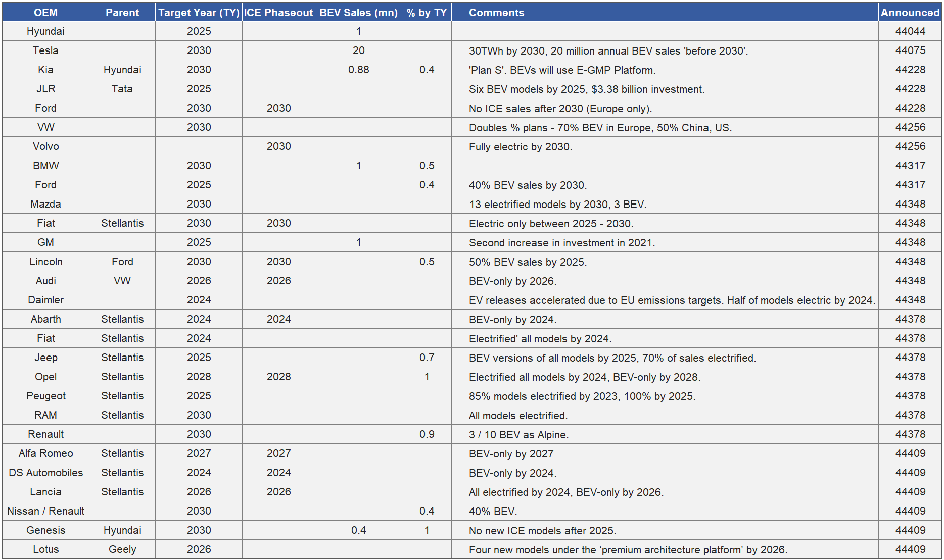The height and width of the screenshot is (560, 944).
Task: Click the Volvo 'Fully electric by 2030.' comment
Action: [521, 147]
